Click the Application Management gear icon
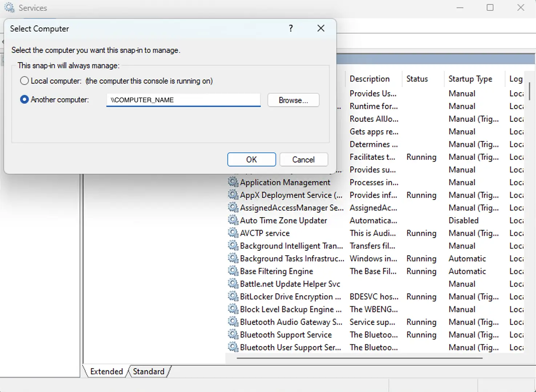Screen dimensions: 536x392 coord(233,182)
